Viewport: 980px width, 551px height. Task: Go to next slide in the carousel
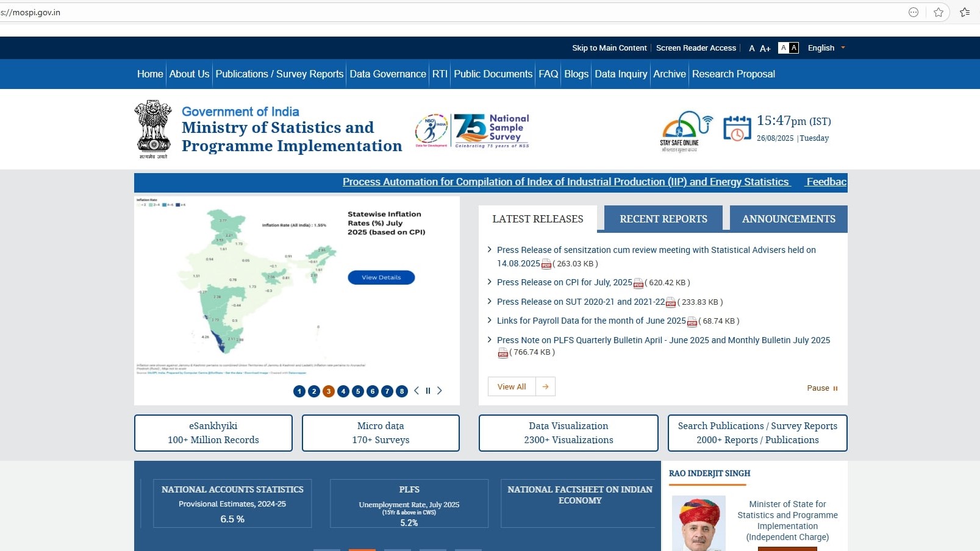point(440,391)
